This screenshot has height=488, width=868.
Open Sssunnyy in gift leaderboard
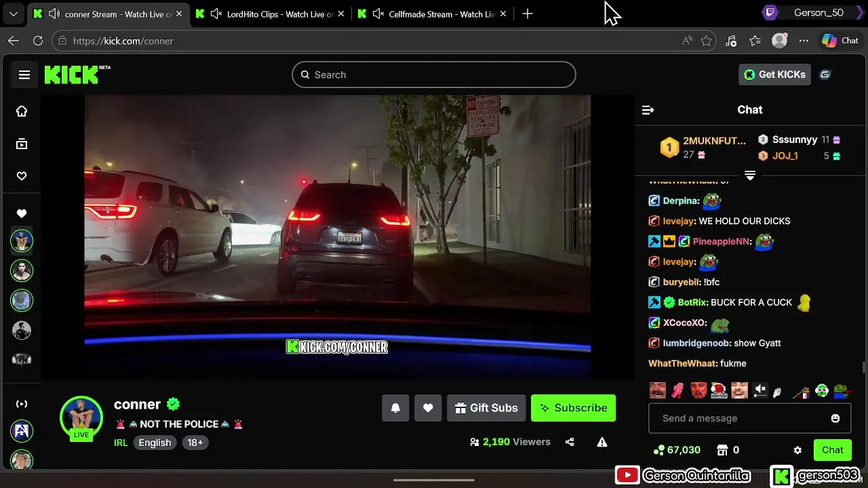click(795, 140)
